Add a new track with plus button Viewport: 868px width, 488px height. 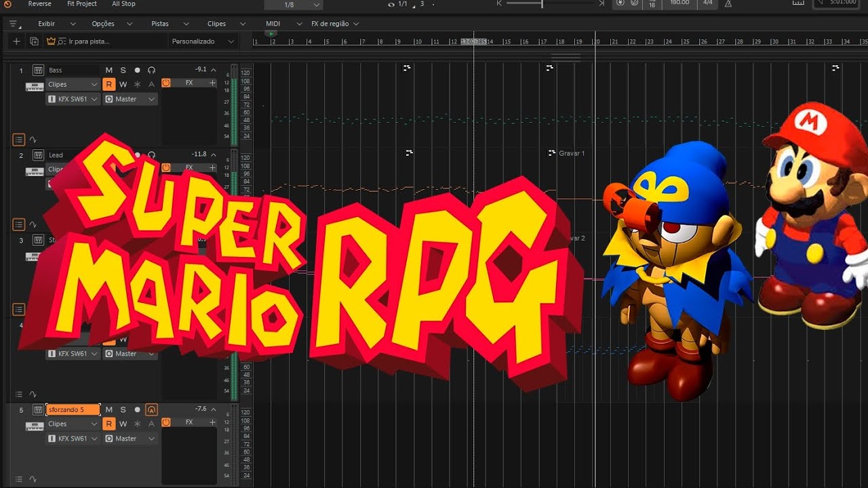16,41
